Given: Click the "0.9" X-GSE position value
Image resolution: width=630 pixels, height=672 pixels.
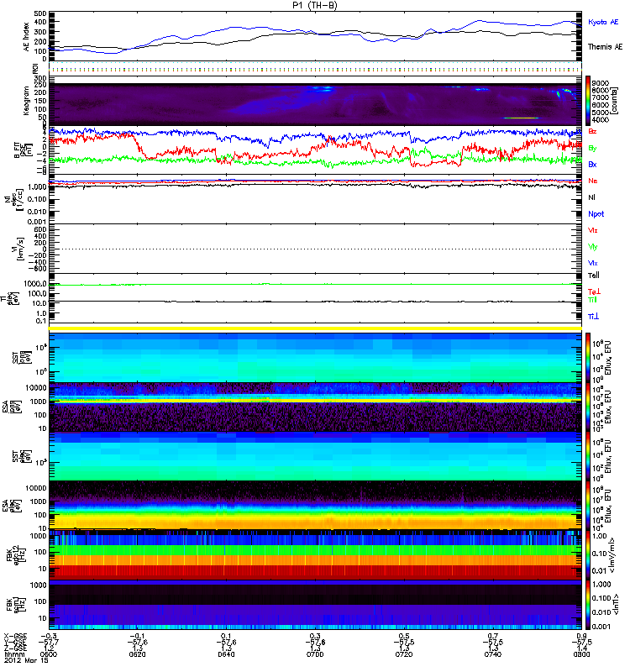Looking at the screenshot, I should tap(581, 636).
